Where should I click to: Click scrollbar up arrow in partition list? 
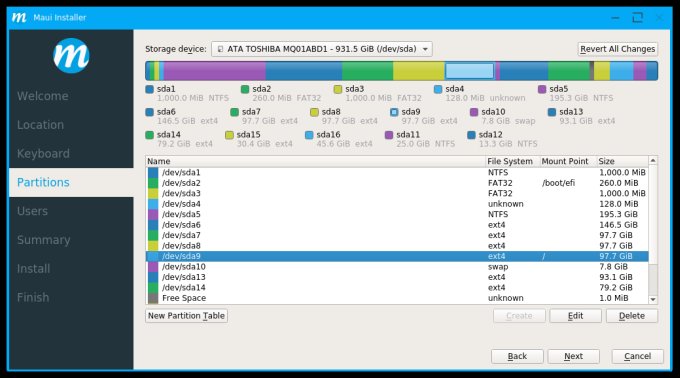(x=653, y=161)
